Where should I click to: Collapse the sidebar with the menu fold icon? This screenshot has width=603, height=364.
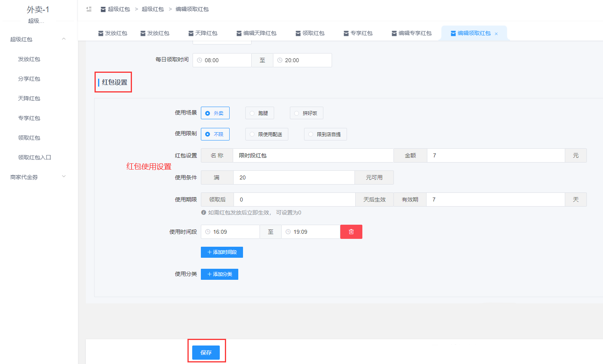click(x=89, y=9)
